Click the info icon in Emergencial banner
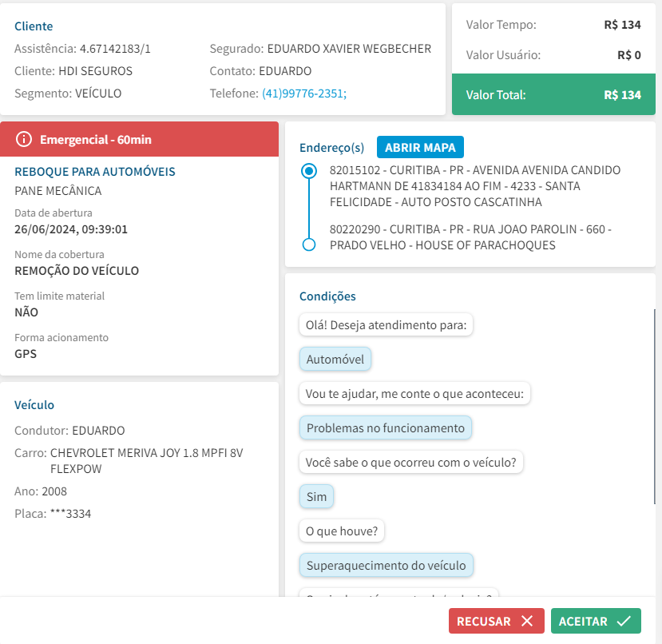The width and height of the screenshot is (662, 644). point(24,140)
